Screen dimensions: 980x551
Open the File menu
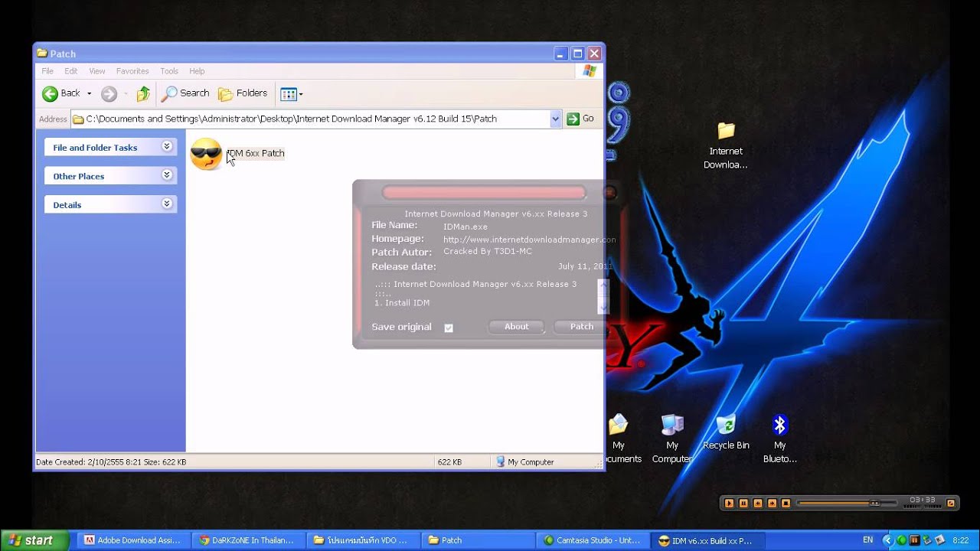(47, 71)
